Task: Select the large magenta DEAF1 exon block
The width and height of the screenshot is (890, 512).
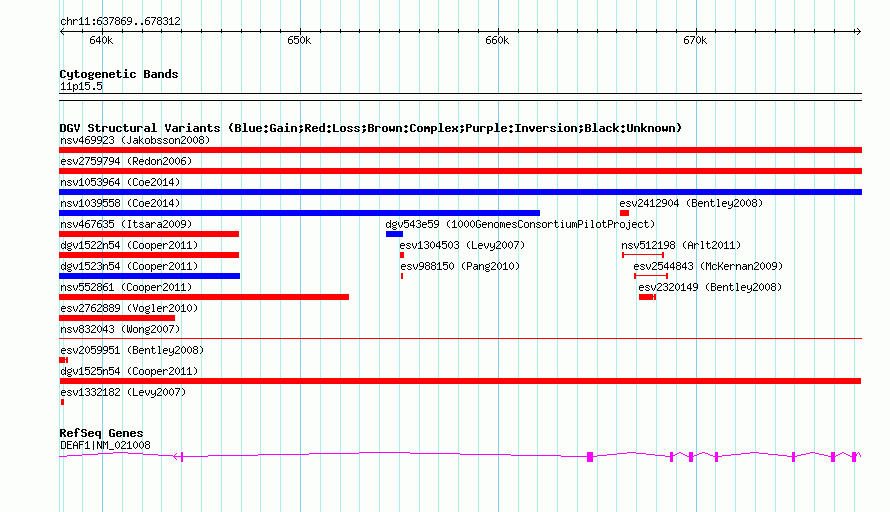Action: (x=590, y=456)
